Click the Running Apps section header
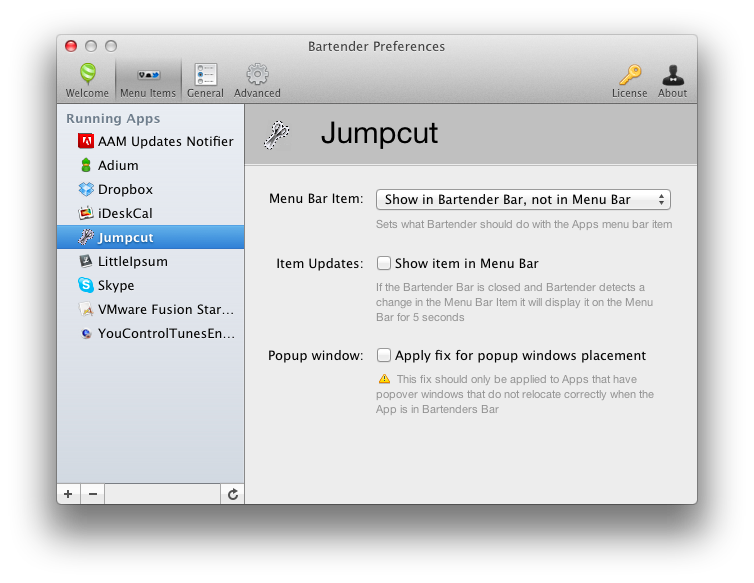Screen dimensions: 754x583 [x=113, y=118]
